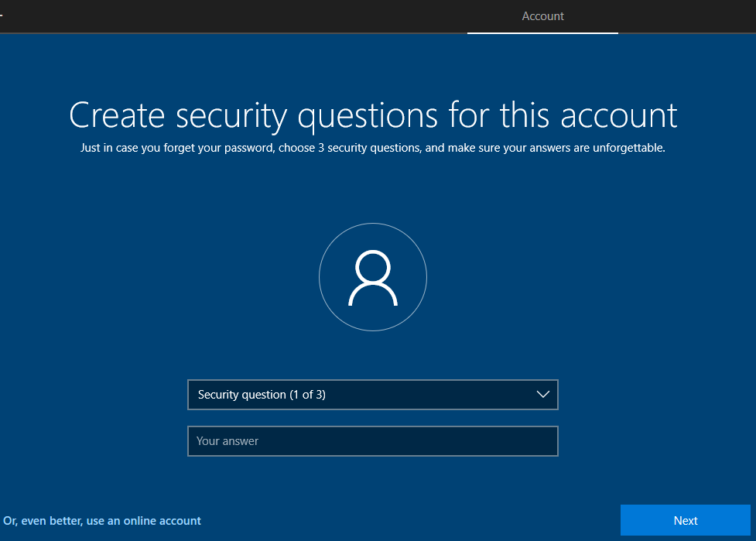Select the 'Security question (1 of 3)' label text
The width and height of the screenshot is (756, 541).
pyautogui.click(x=262, y=395)
